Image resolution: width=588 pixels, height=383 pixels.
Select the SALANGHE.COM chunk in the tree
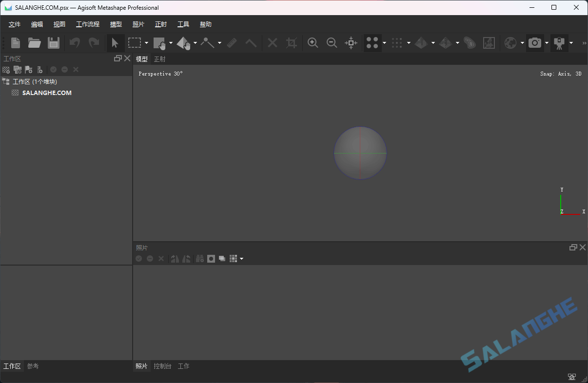click(47, 93)
